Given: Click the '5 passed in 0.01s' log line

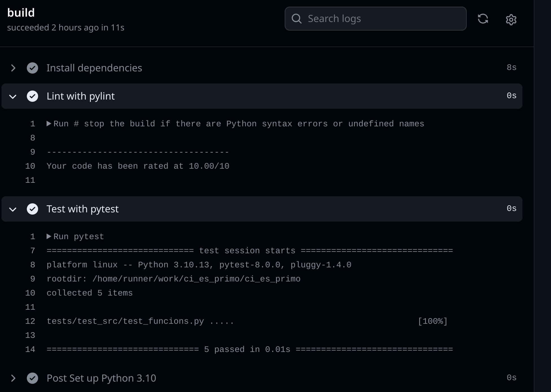Looking at the screenshot, I should pyautogui.click(x=250, y=349).
